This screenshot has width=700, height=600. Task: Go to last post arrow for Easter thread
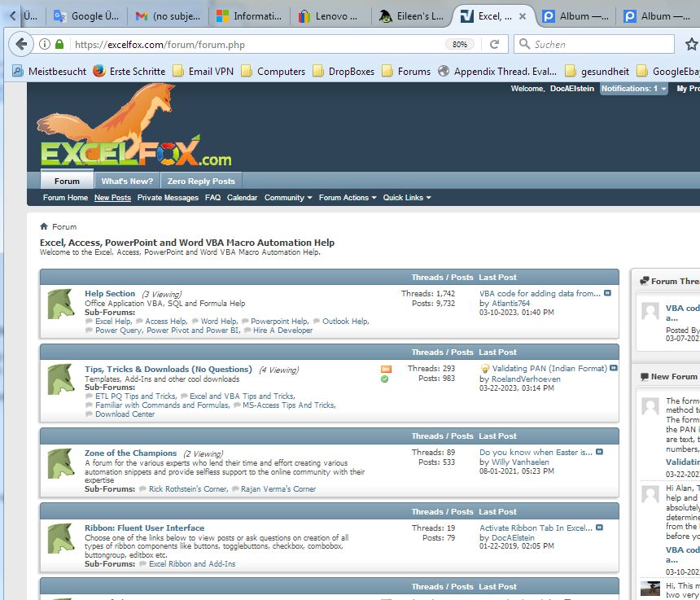pyautogui.click(x=600, y=452)
